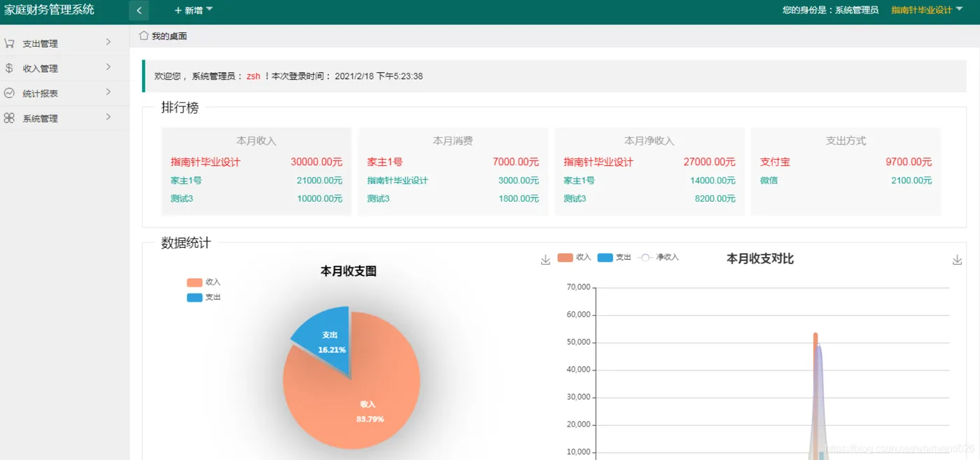Click the 本月收支对比 chart title
Image resolution: width=980 pixels, height=460 pixels.
pyautogui.click(x=760, y=259)
